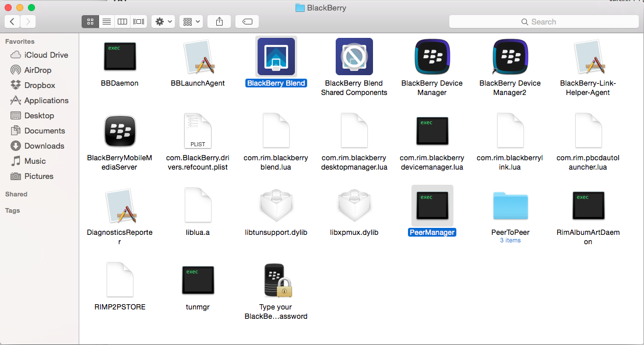This screenshot has width=644, height=345.
Task: Select the BlackBerryMobileMediaServer icon
Action: [119, 132]
